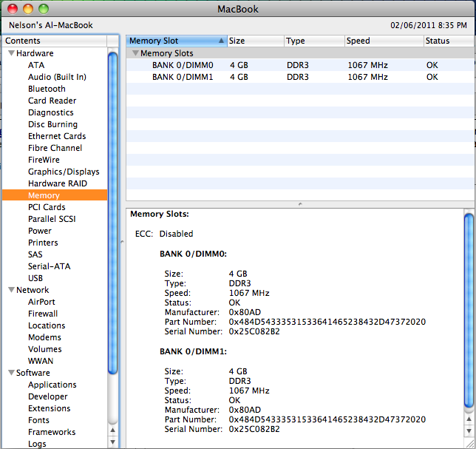Select Fonts under Software
The image size is (476, 449).
[38, 420]
